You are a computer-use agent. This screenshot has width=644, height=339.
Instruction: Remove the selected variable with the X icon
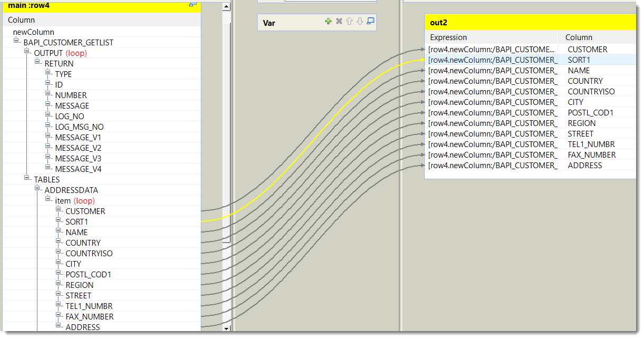(339, 21)
